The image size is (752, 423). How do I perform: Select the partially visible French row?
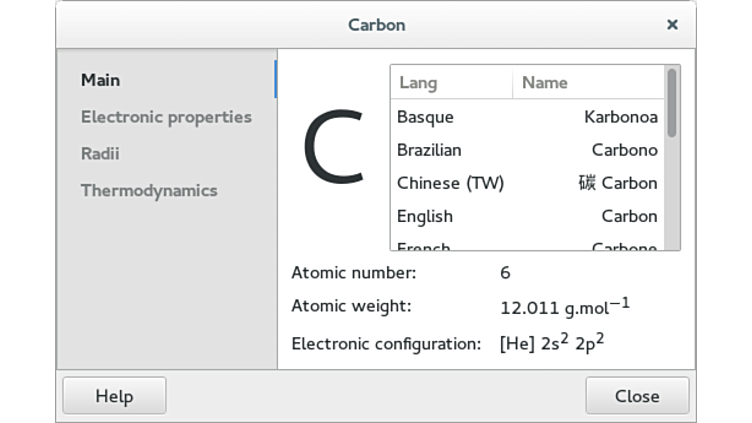[527, 244]
